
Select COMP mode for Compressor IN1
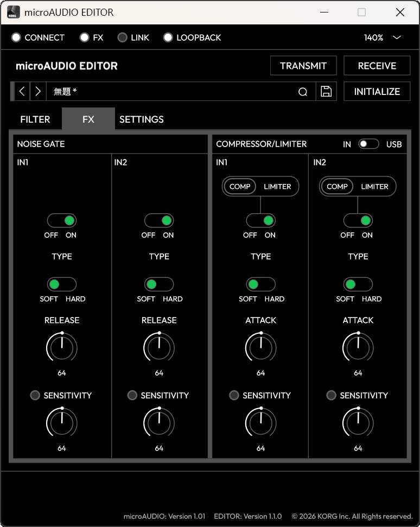tap(240, 186)
